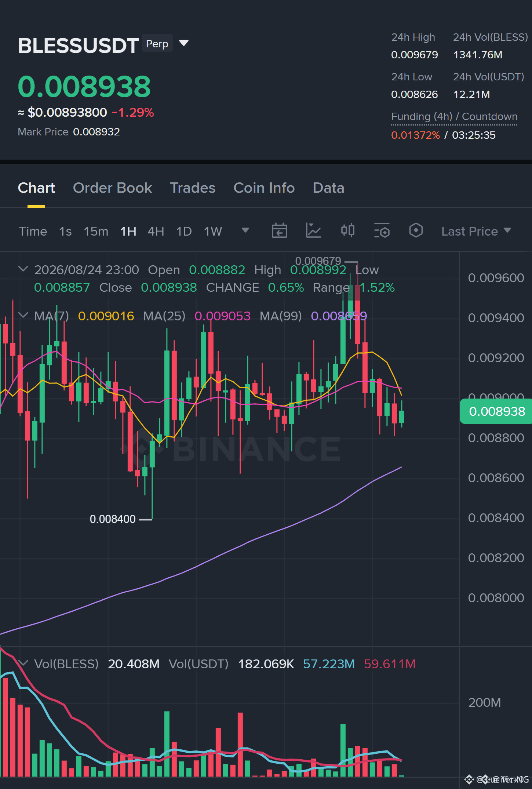Click the current price tag 0.008938 on axis

(496, 411)
